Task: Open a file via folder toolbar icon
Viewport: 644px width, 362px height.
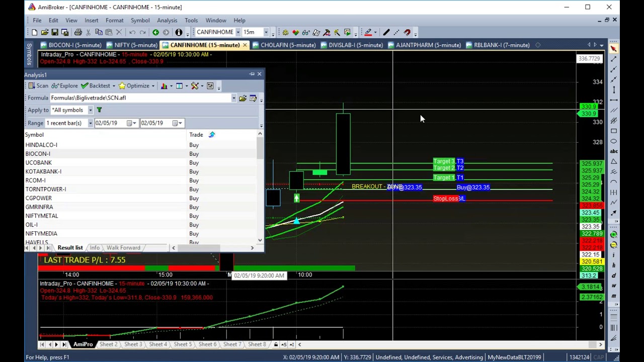Action: pos(45,32)
